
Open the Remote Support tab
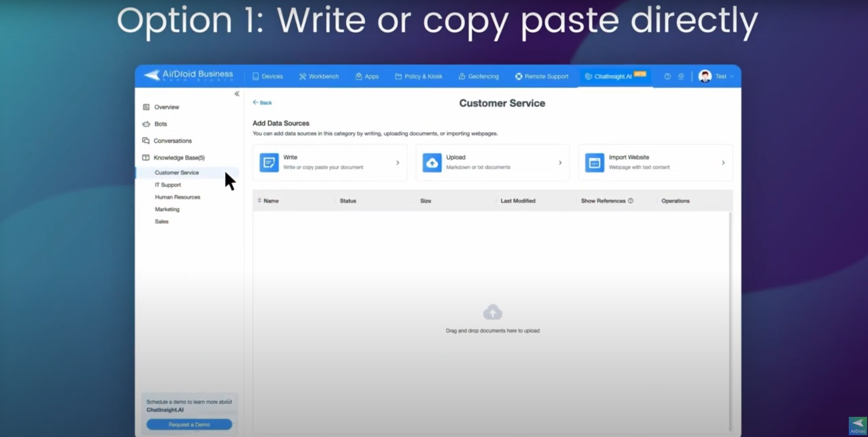click(x=542, y=76)
